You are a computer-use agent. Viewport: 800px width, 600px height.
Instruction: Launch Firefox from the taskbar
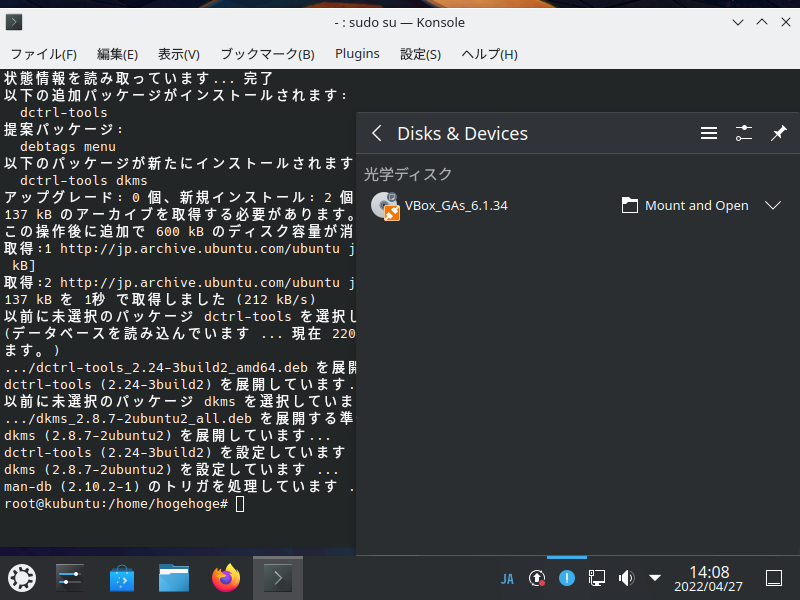[226, 578]
